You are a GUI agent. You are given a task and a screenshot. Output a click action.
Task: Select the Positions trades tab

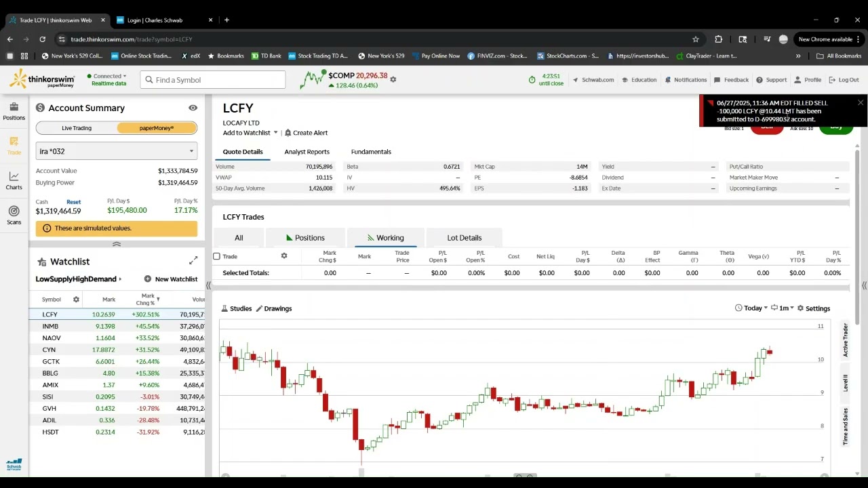tap(305, 238)
